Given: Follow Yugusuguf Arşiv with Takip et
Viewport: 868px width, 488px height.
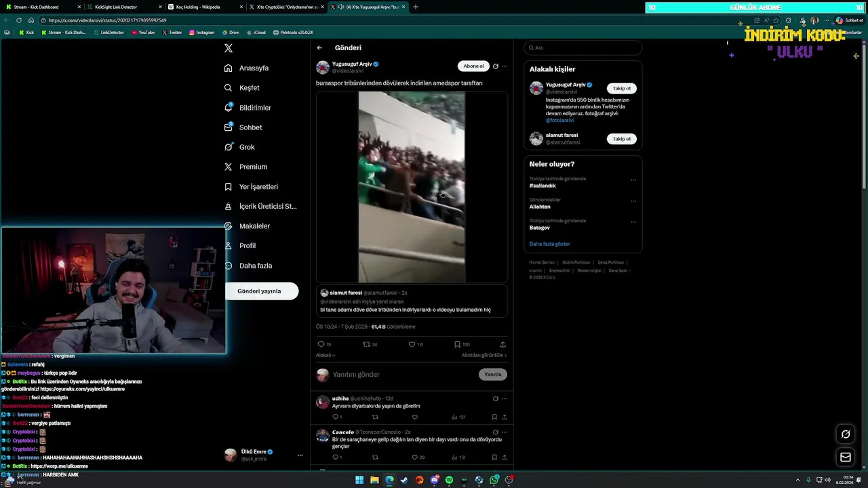Looking at the screenshot, I should click(622, 88).
